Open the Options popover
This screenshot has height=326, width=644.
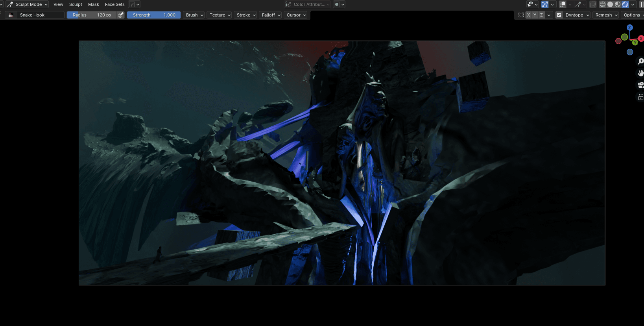633,15
